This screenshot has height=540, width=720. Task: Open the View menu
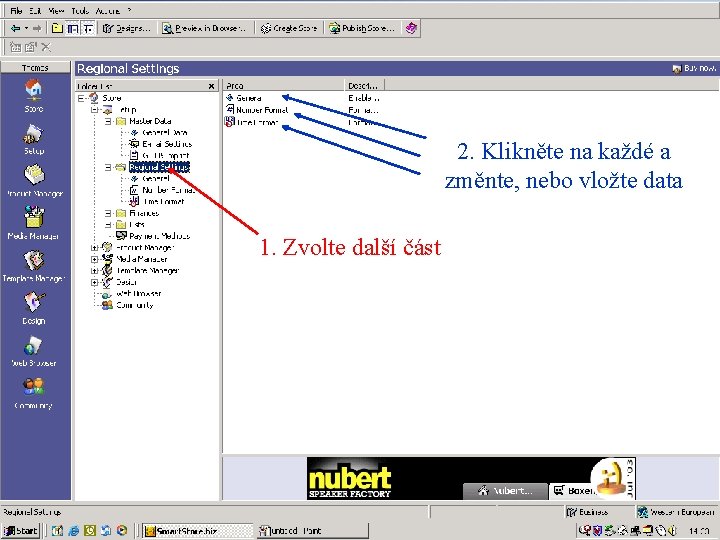56,11
